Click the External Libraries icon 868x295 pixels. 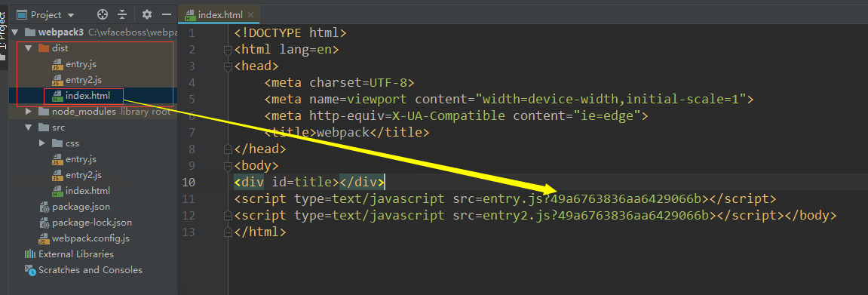[30, 254]
